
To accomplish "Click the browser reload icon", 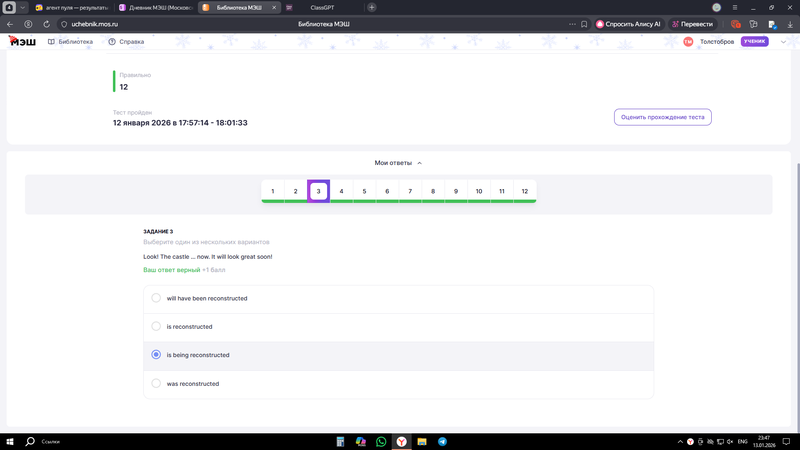I will pos(46,24).
